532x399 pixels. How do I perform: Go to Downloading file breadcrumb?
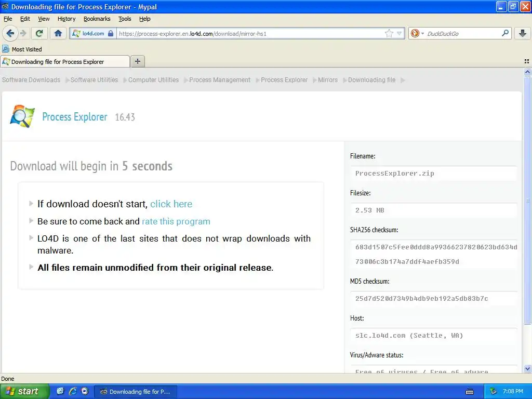(371, 79)
